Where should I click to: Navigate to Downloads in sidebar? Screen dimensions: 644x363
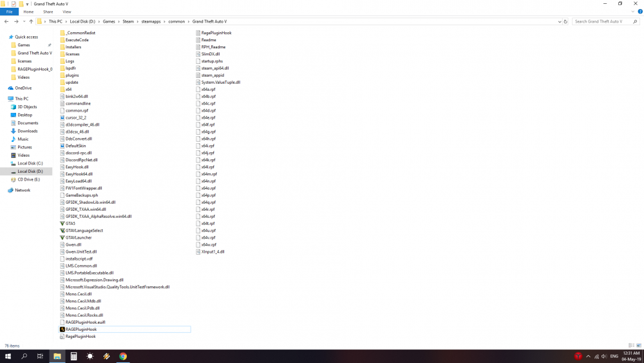coord(27,131)
